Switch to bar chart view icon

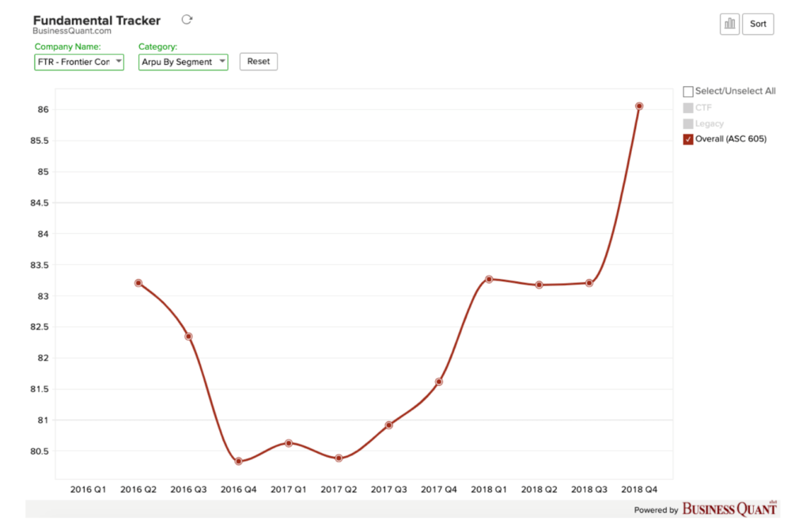coord(729,24)
